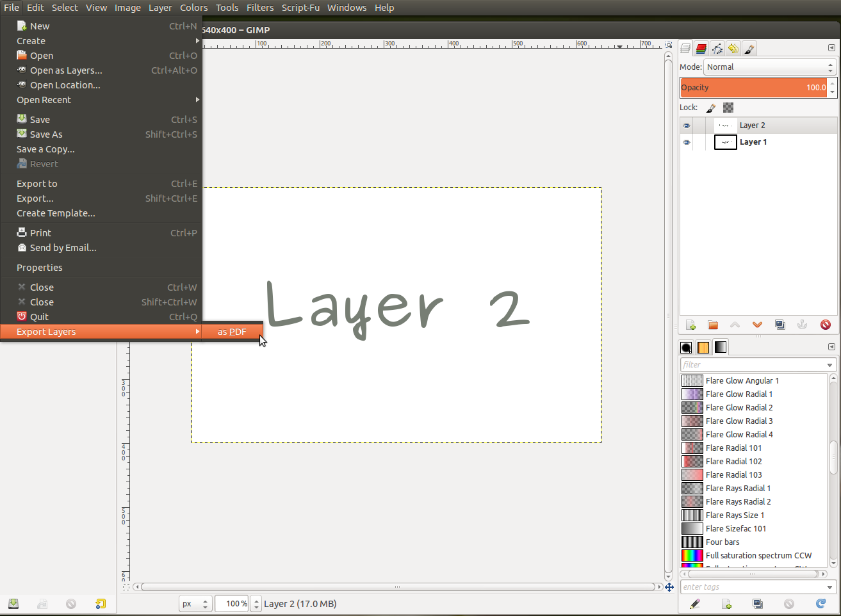This screenshot has width=841, height=616.
Task: Create a new layer group
Action: click(x=713, y=325)
